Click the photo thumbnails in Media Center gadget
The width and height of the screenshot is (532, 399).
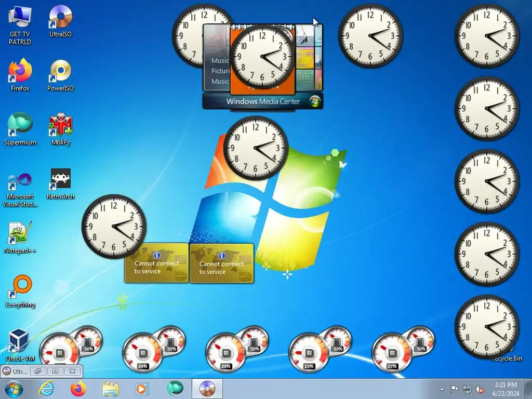pyautogui.click(x=309, y=58)
